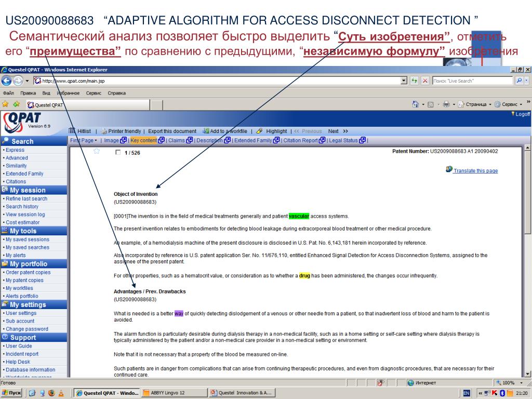Screen dimensions: 532x399
Task: Click the Translate this page link
Action: click(476, 170)
